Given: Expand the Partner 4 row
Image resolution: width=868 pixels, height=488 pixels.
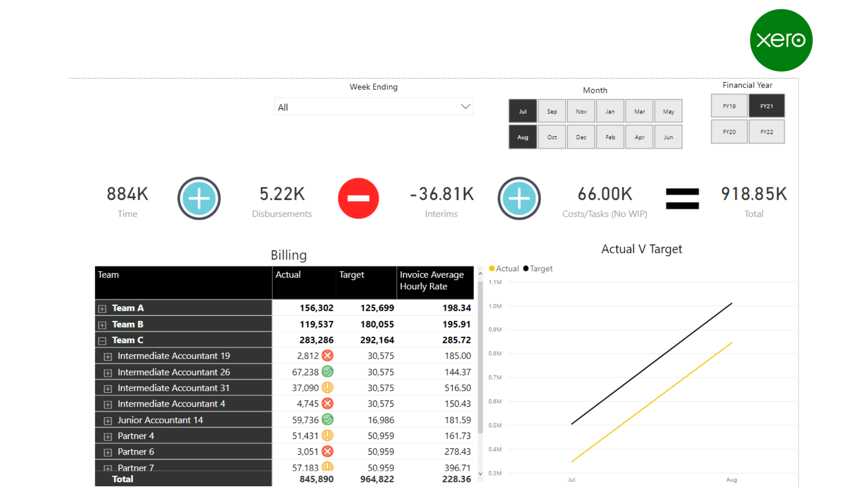Looking at the screenshot, I should tap(108, 437).
